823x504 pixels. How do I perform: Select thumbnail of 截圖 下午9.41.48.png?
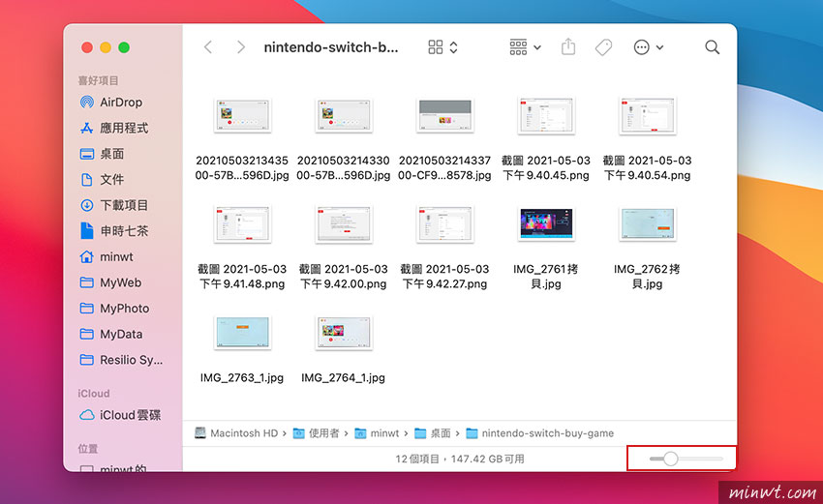(242, 223)
